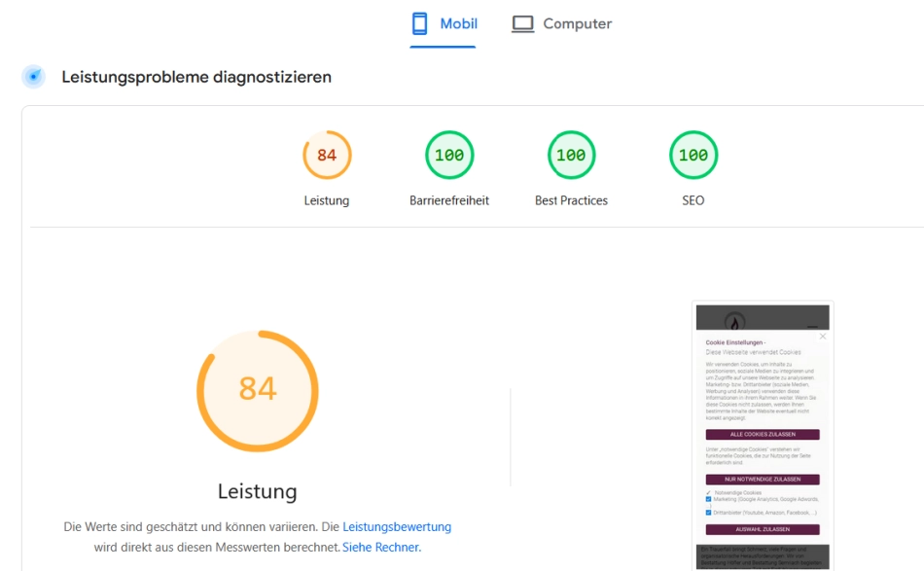Click the laptop icon beside Computer
The width and height of the screenshot is (924, 571).
click(x=523, y=23)
